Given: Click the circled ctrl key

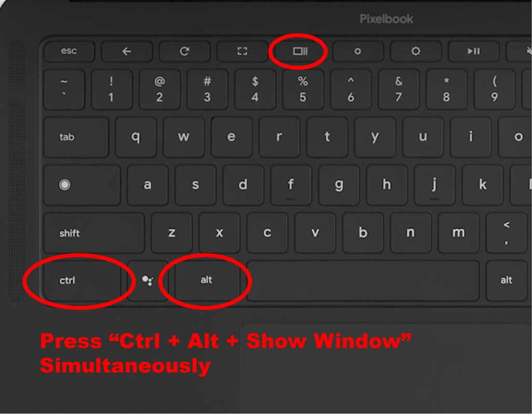Looking at the screenshot, I should 82,281.
